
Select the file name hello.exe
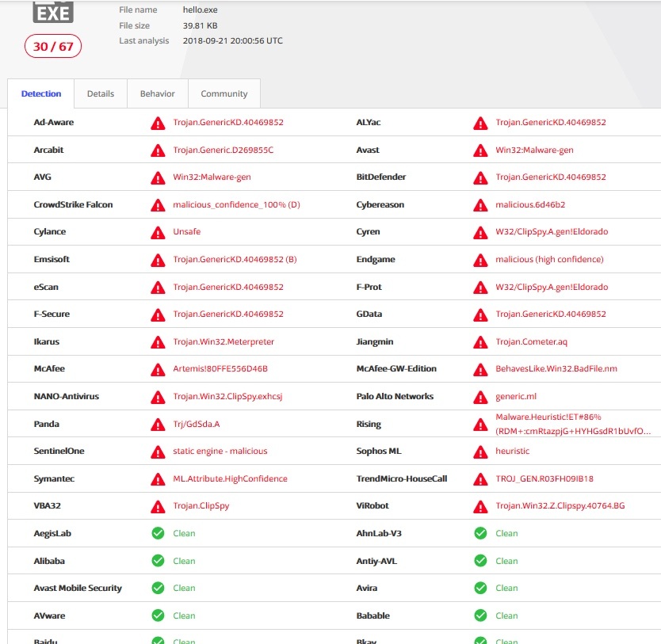pyautogui.click(x=201, y=10)
